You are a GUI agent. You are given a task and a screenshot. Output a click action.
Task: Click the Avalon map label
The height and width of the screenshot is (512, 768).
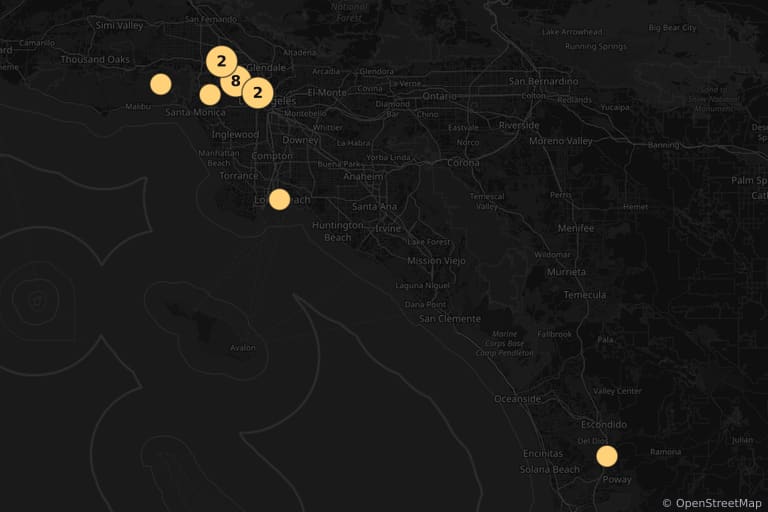pyautogui.click(x=243, y=348)
